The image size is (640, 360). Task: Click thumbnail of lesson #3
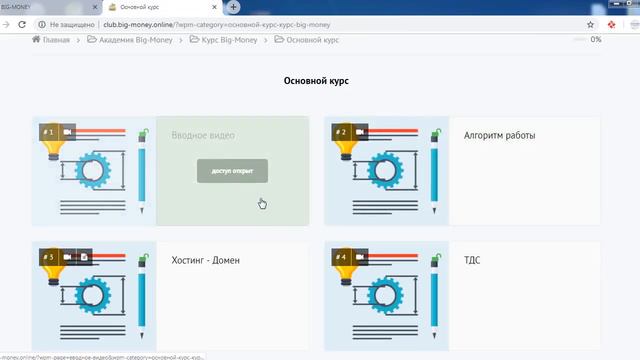pos(94,296)
